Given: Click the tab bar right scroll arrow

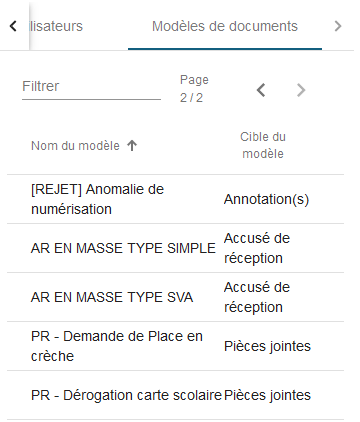Looking at the screenshot, I should [338, 26].
